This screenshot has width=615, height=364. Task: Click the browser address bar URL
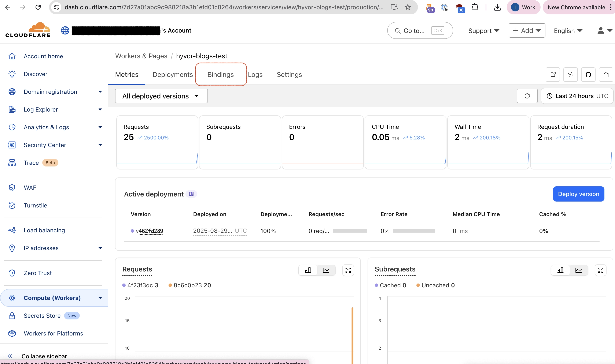pos(224,7)
